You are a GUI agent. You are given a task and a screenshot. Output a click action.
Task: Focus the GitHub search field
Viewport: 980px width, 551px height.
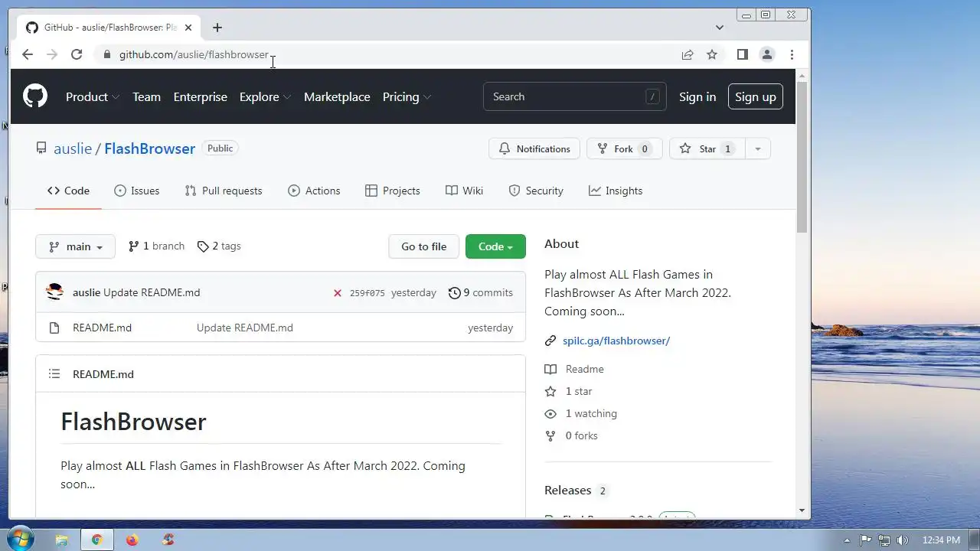pyautogui.click(x=575, y=96)
